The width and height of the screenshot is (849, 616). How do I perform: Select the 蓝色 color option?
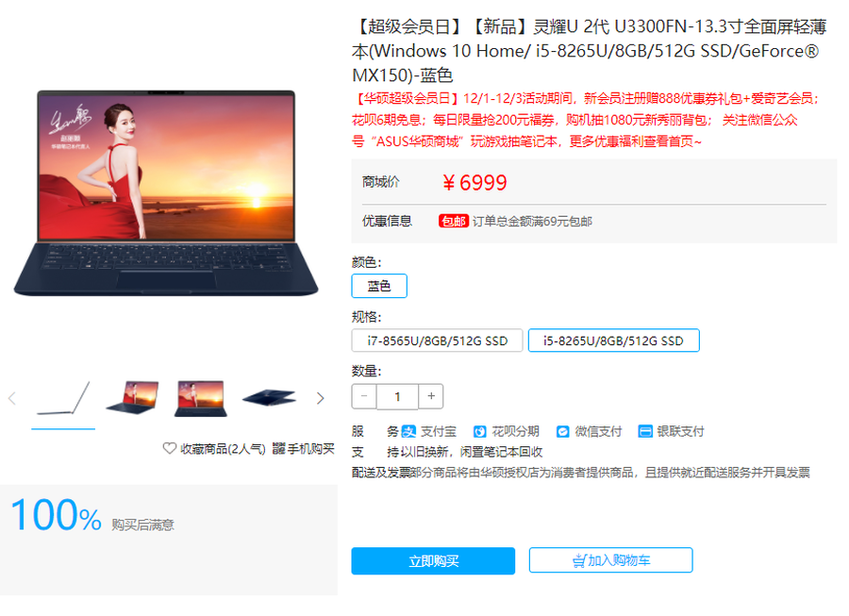point(379,286)
